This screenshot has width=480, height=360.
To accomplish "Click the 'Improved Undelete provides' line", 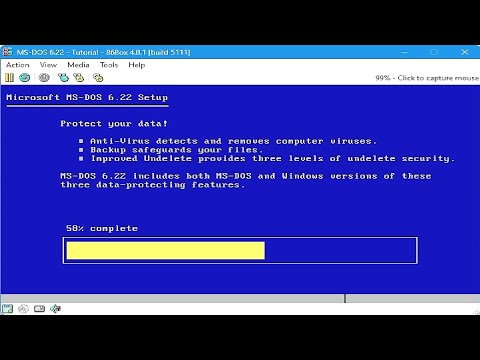I will pos(272,159).
